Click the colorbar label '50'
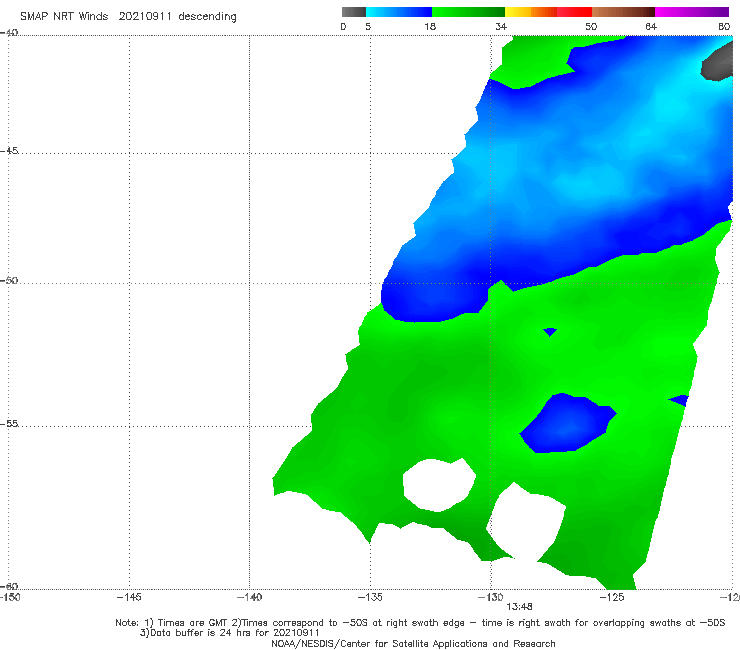The width and height of the screenshot is (740, 650). pyautogui.click(x=591, y=26)
